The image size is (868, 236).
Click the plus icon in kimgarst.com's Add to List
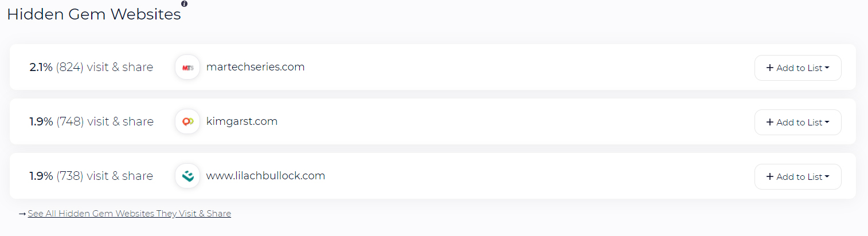coord(770,122)
